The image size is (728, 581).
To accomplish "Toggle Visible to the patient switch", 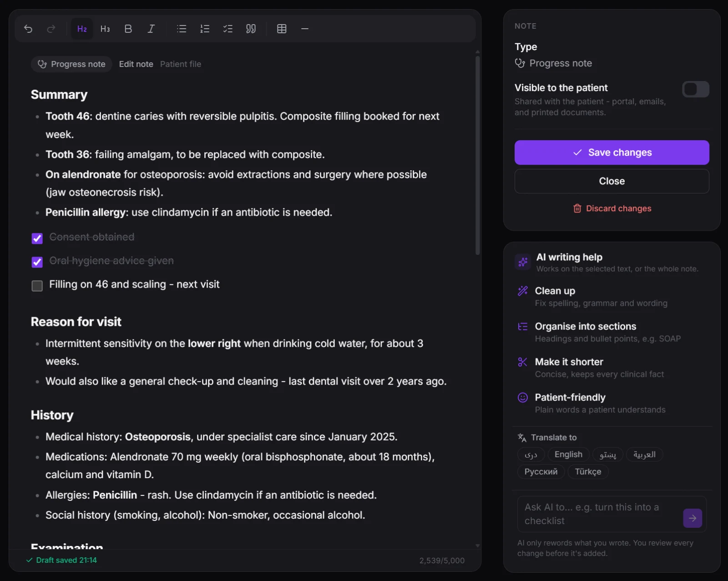I will [x=695, y=89].
